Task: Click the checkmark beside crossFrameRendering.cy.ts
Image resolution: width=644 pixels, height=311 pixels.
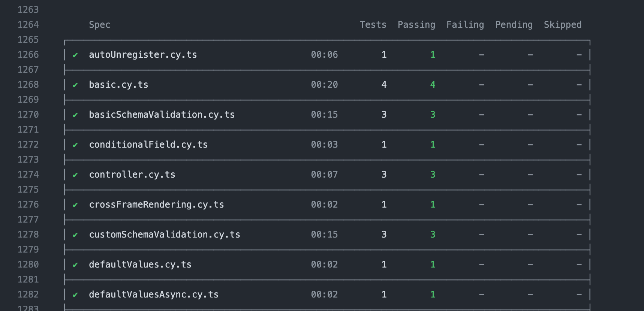Action: (75, 205)
